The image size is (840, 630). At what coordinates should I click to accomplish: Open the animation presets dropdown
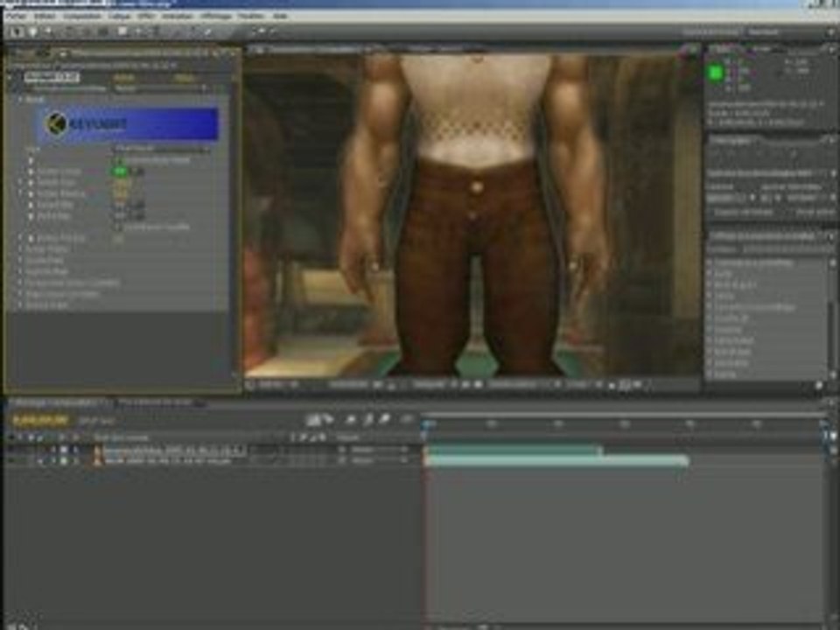click(x=162, y=87)
